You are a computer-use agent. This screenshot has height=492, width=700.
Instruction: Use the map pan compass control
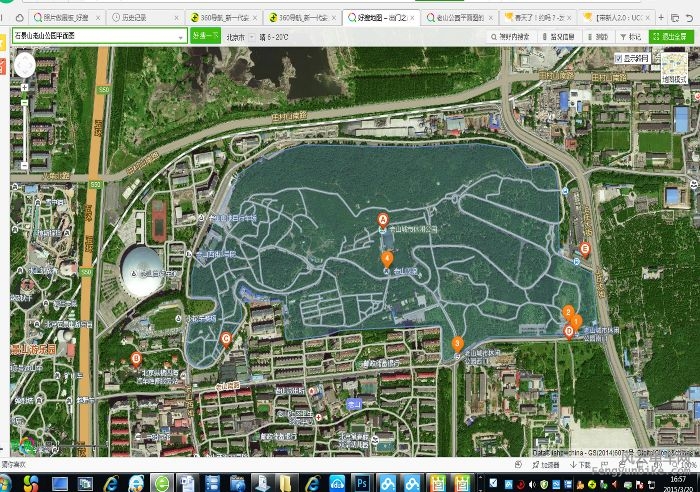coord(23,65)
